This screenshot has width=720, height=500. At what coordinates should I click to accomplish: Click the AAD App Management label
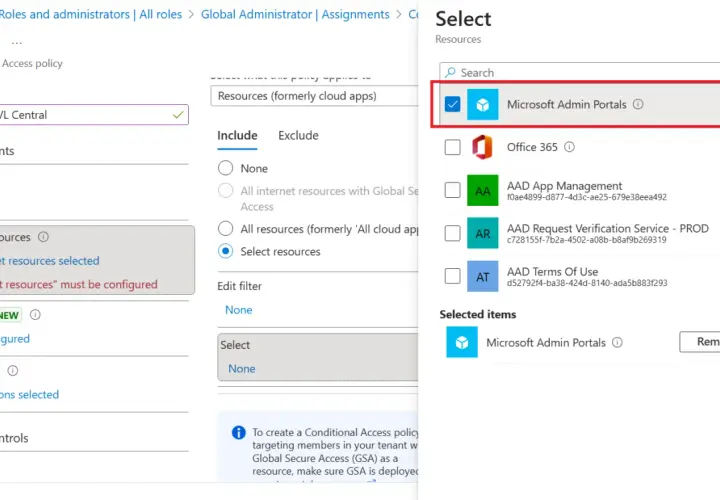click(564, 186)
